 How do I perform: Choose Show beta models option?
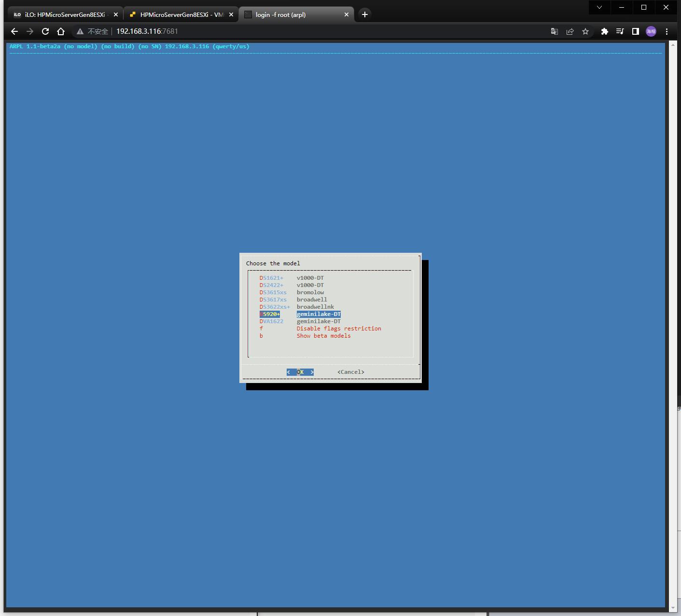click(323, 336)
